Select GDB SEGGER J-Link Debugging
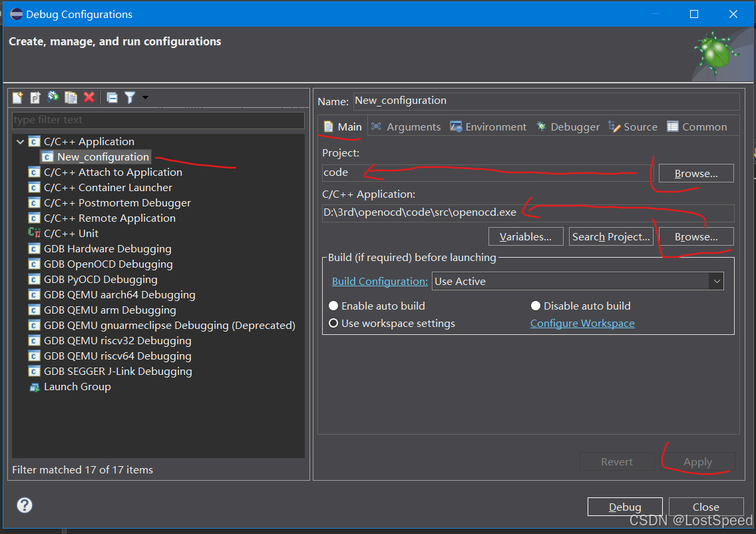The width and height of the screenshot is (756, 534). click(118, 372)
